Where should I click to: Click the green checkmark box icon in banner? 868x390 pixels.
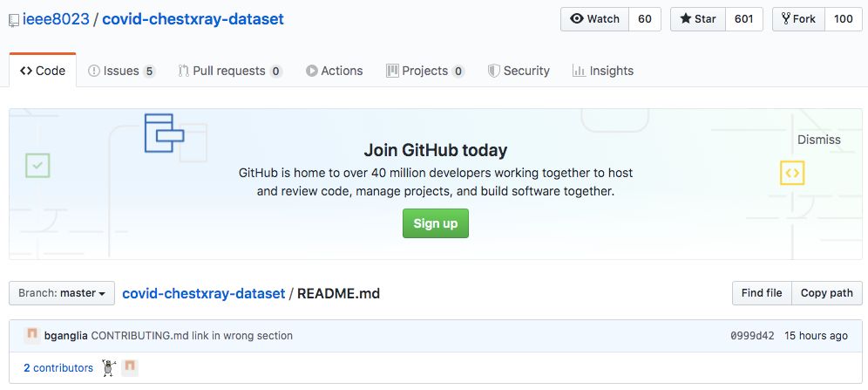[x=37, y=165]
